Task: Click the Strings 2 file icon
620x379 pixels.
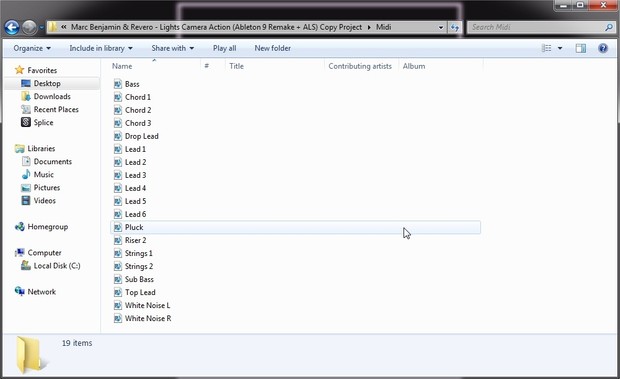Action: [117, 266]
